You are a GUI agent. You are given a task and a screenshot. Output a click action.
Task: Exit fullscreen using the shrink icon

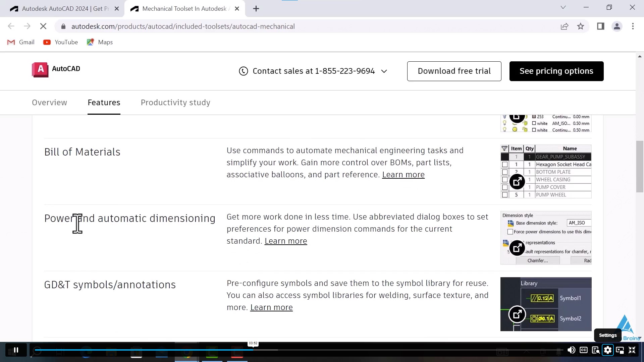point(632,350)
